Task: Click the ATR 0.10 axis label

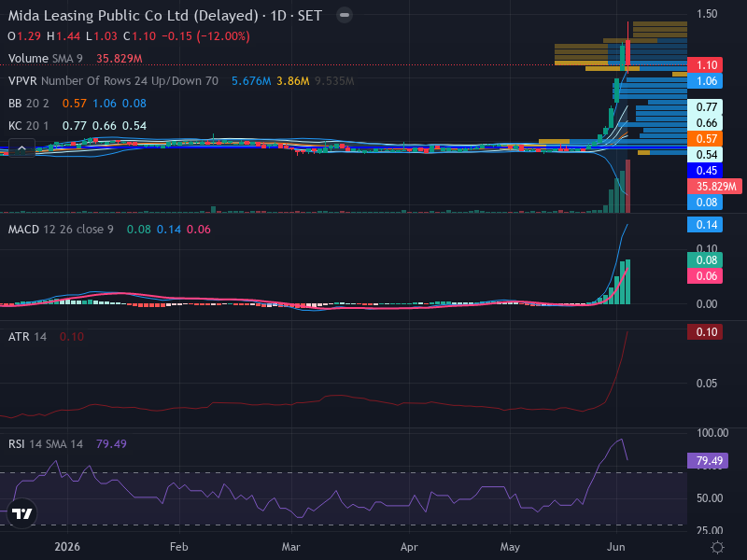Action: tap(705, 332)
